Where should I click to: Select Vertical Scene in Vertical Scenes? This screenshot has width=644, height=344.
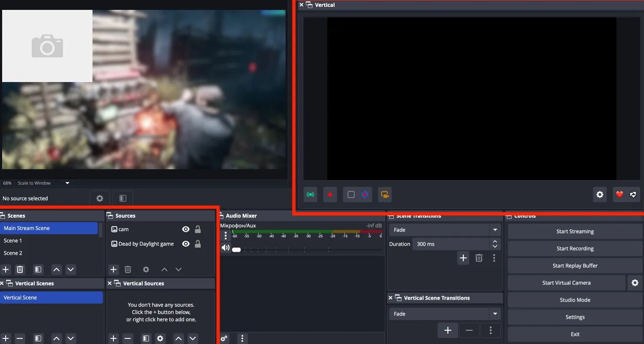tap(52, 298)
